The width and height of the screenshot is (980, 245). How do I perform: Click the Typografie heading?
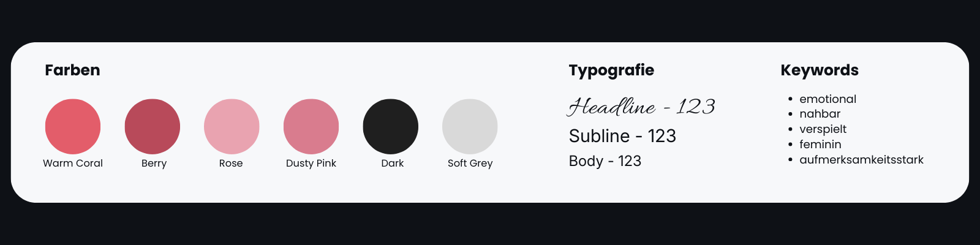tap(611, 70)
